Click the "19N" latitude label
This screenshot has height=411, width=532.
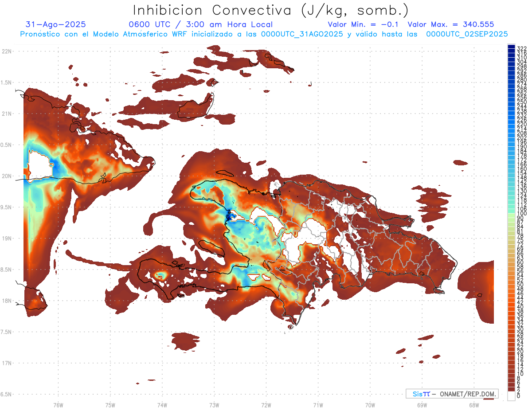click(x=7, y=239)
